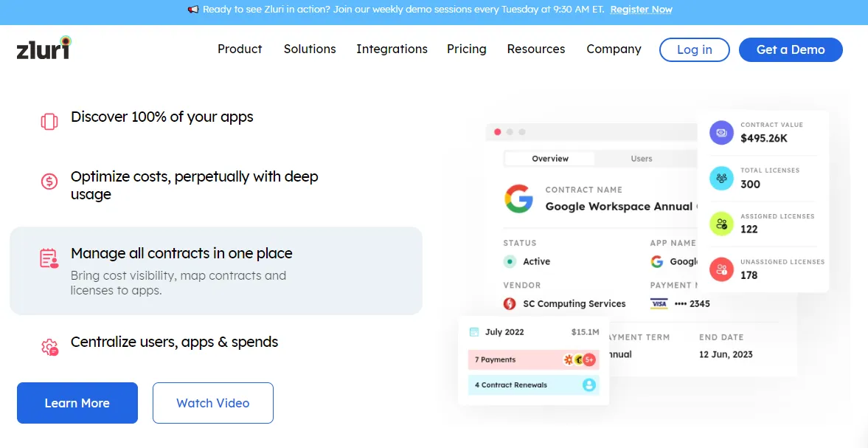Click the 12 Jun, 2023 end date

[x=726, y=354]
